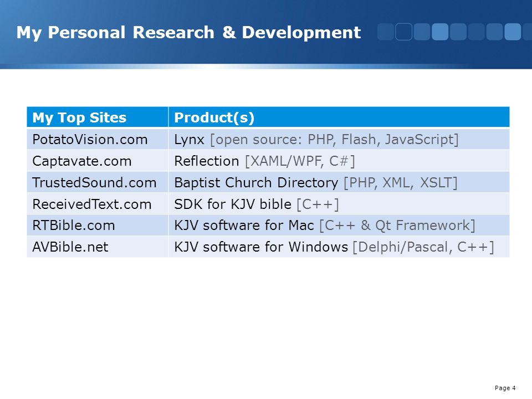The image size is (532, 399).
Task: Select the Captavate.com site entry
Action: pos(98,161)
